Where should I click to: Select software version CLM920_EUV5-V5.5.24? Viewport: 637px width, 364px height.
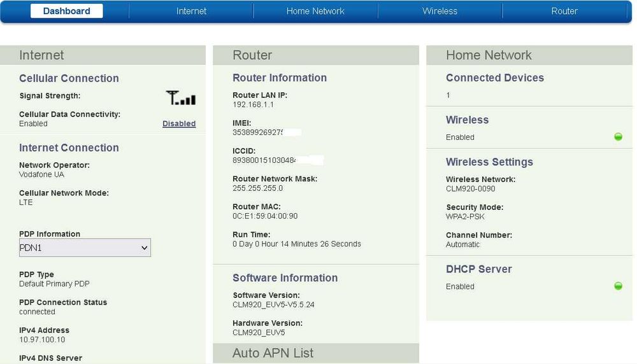coord(273,305)
